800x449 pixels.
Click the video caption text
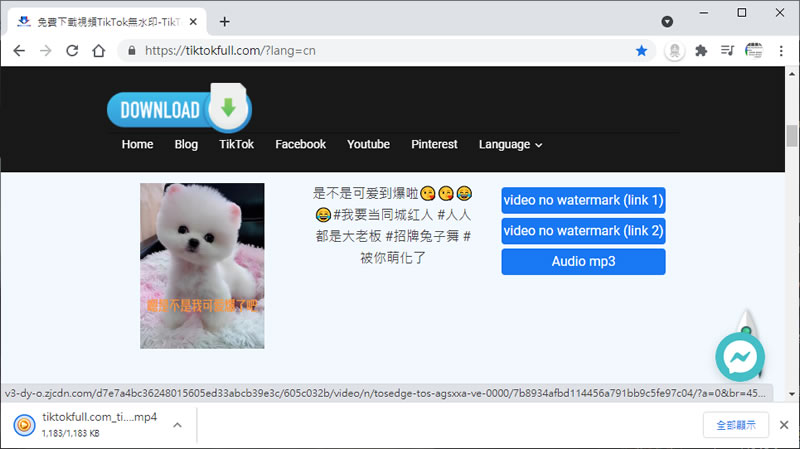tap(392, 225)
